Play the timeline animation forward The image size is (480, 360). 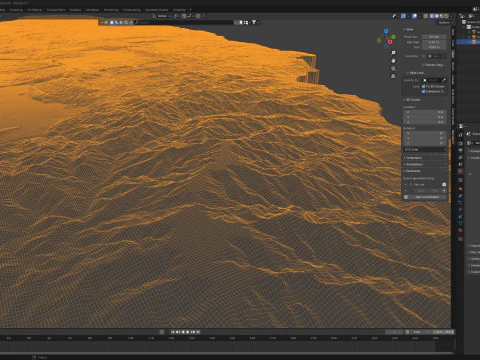click(188, 332)
